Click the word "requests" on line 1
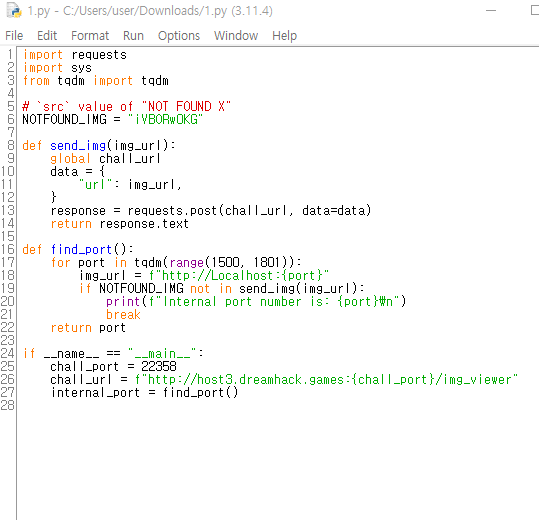The image size is (539, 520). (x=99, y=55)
